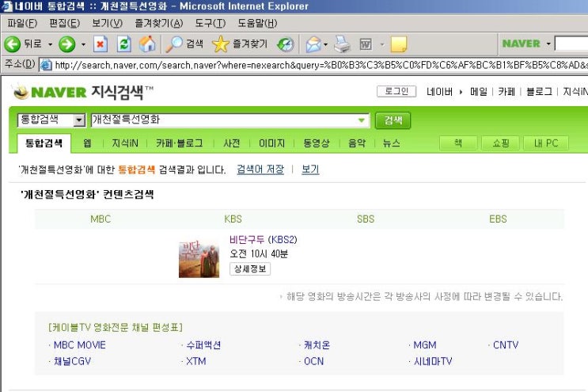
Task: Open the Mail envelope icon
Action: pos(313,44)
